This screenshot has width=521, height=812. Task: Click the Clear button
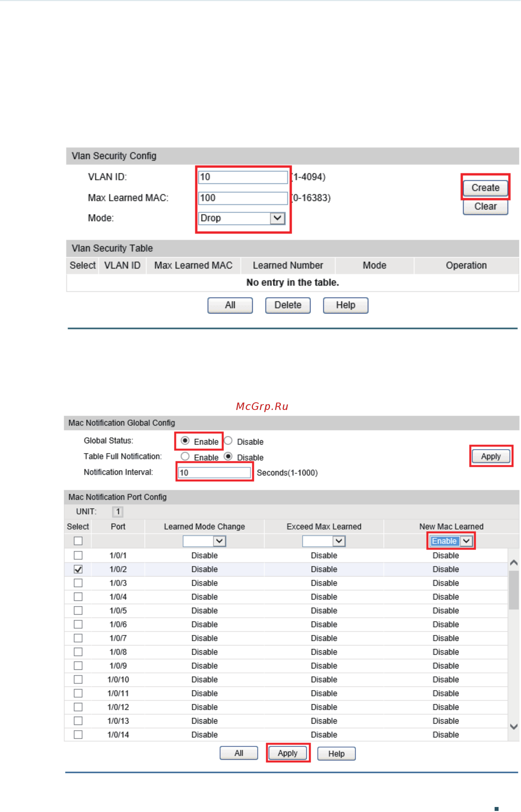click(x=485, y=207)
